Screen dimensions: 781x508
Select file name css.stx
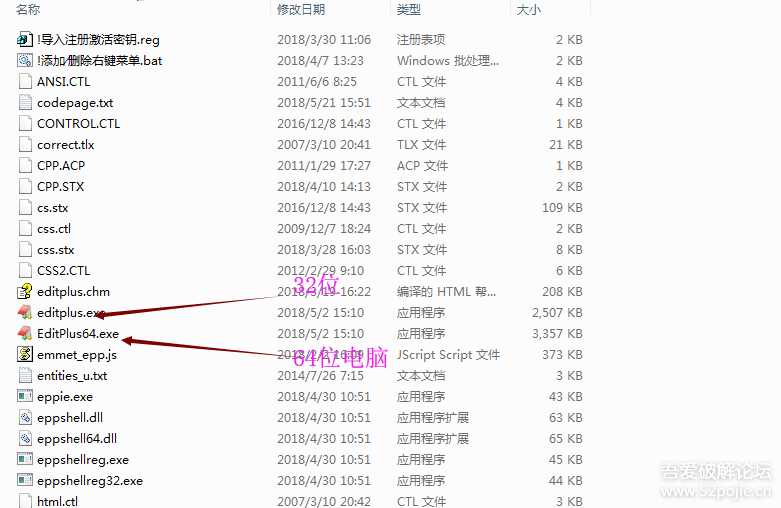point(55,250)
